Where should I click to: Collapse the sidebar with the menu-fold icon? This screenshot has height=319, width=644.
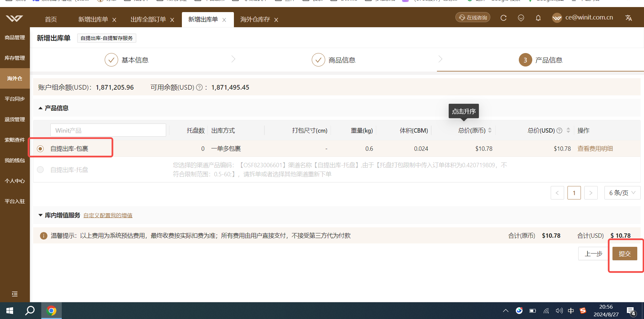[15, 294]
